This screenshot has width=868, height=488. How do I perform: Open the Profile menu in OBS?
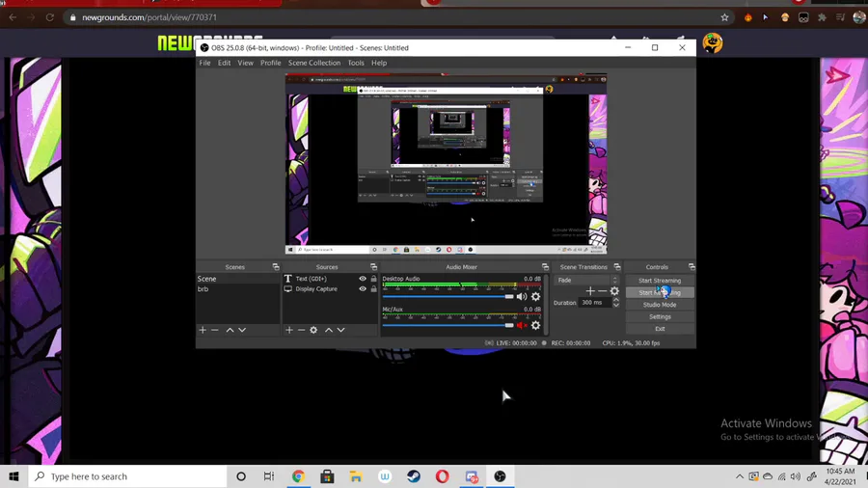(x=271, y=63)
